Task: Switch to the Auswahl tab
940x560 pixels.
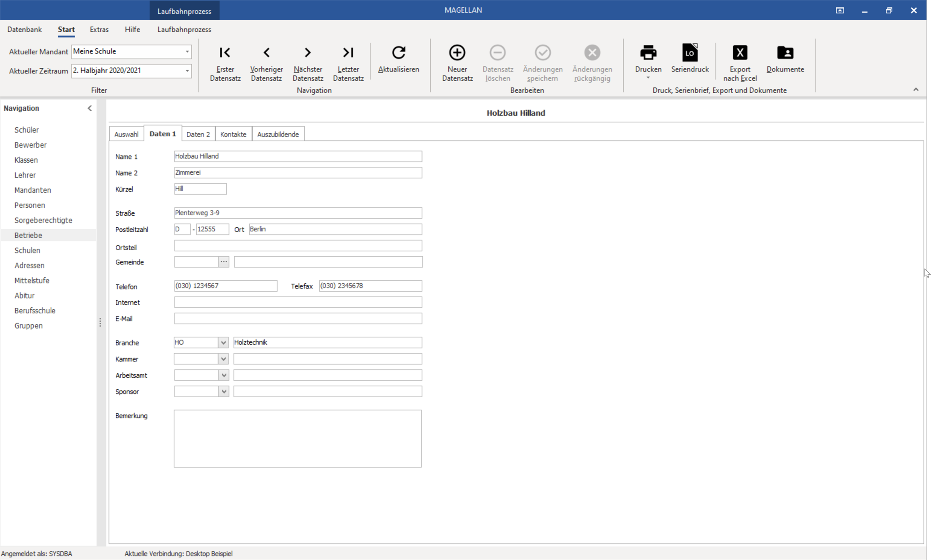Action: (x=126, y=134)
